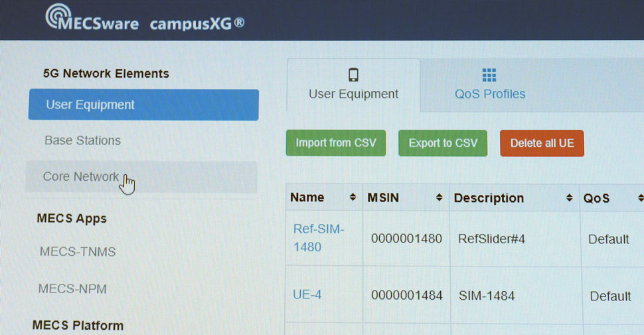The width and height of the screenshot is (644, 335).
Task: Open the MECS-NPM app
Action: [x=72, y=288]
